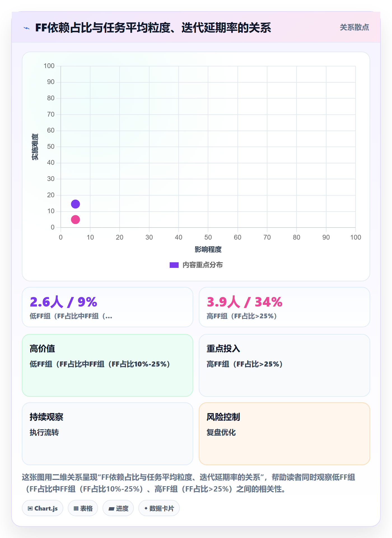The height and width of the screenshot is (538, 392).
Task: Click the 进度 tag chip
Action: click(118, 508)
